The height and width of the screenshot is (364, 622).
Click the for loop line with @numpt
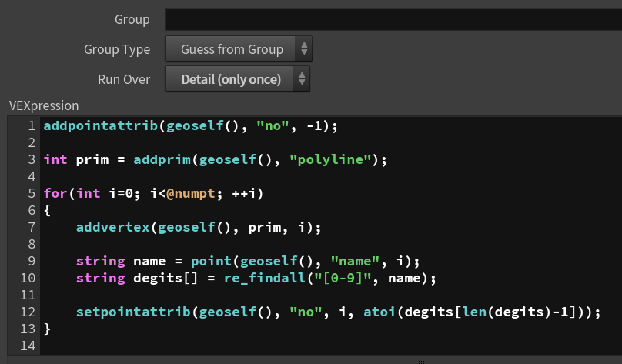coord(153,193)
